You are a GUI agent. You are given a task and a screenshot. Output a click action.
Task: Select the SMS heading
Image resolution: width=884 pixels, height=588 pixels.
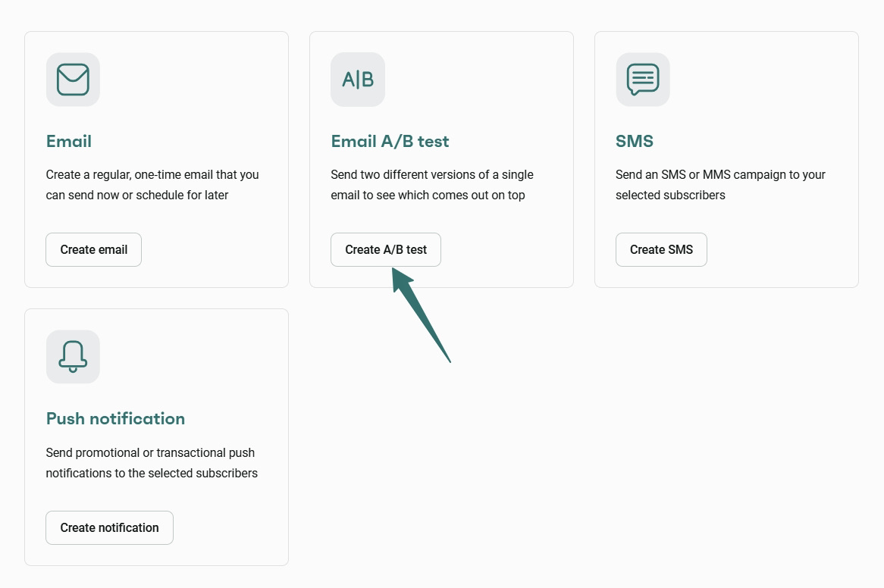(635, 141)
